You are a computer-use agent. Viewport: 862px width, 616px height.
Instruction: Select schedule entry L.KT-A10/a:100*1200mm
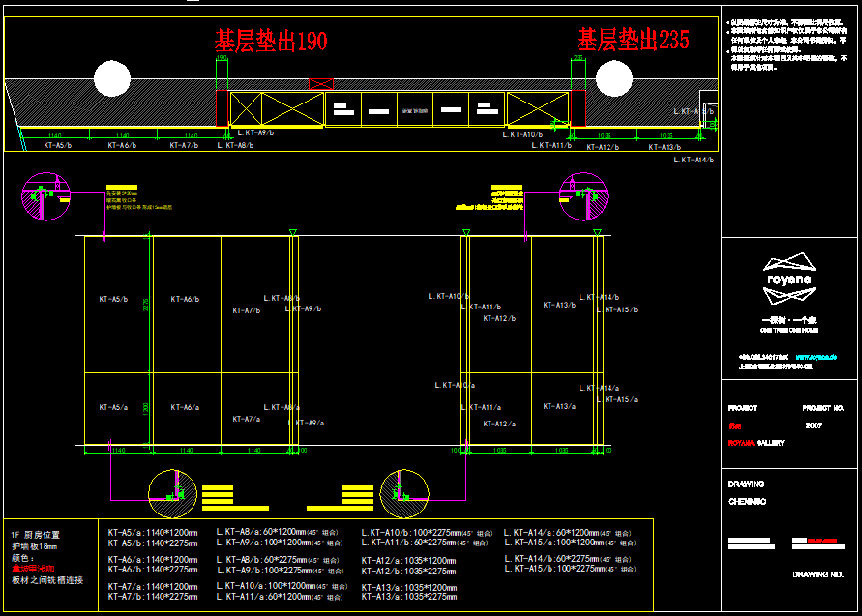tap(282, 586)
